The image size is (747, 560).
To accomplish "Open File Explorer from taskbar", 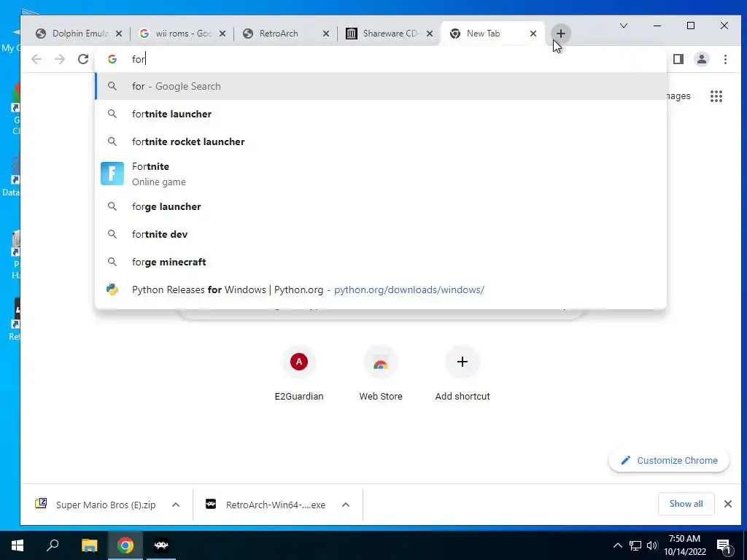I will coord(89,545).
